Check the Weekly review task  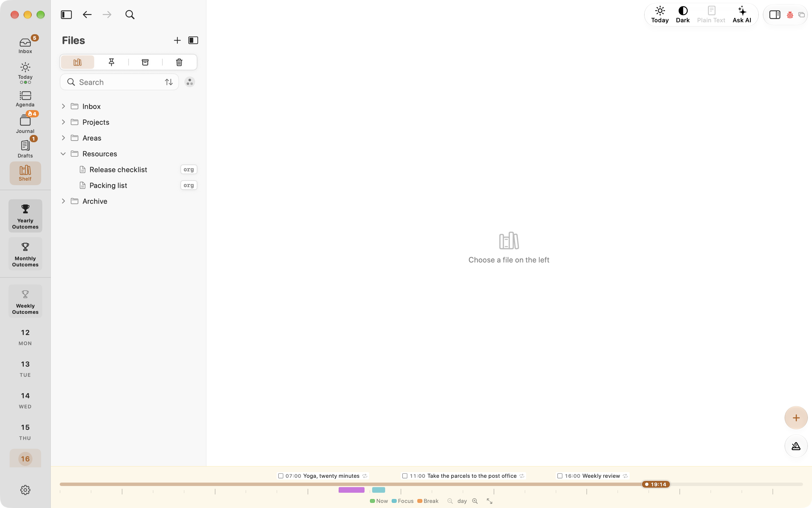[560, 476]
